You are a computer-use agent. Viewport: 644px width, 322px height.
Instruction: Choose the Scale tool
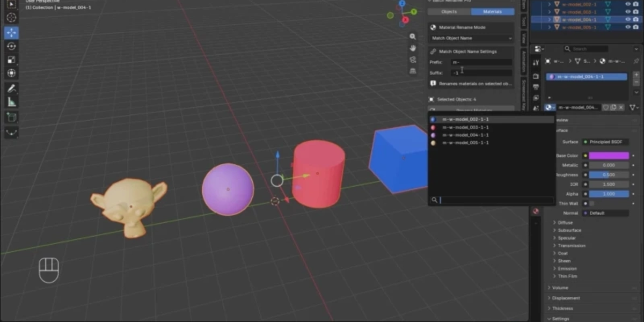tap(11, 60)
